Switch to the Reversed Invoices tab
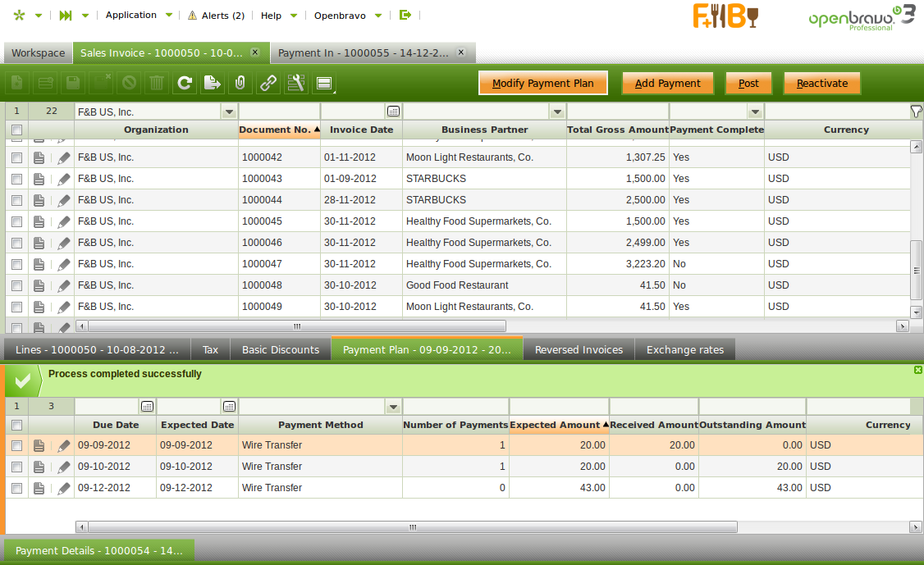This screenshot has height=565, width=924. click(x=579, y=349)
